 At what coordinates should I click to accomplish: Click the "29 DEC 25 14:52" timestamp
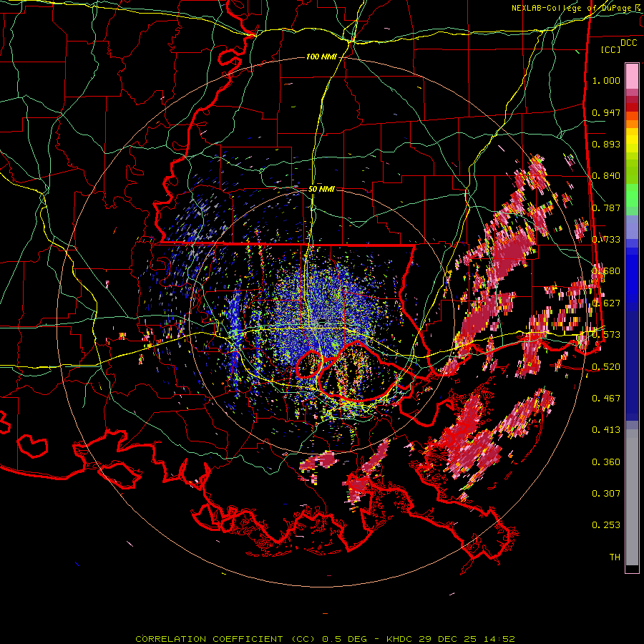467,639
